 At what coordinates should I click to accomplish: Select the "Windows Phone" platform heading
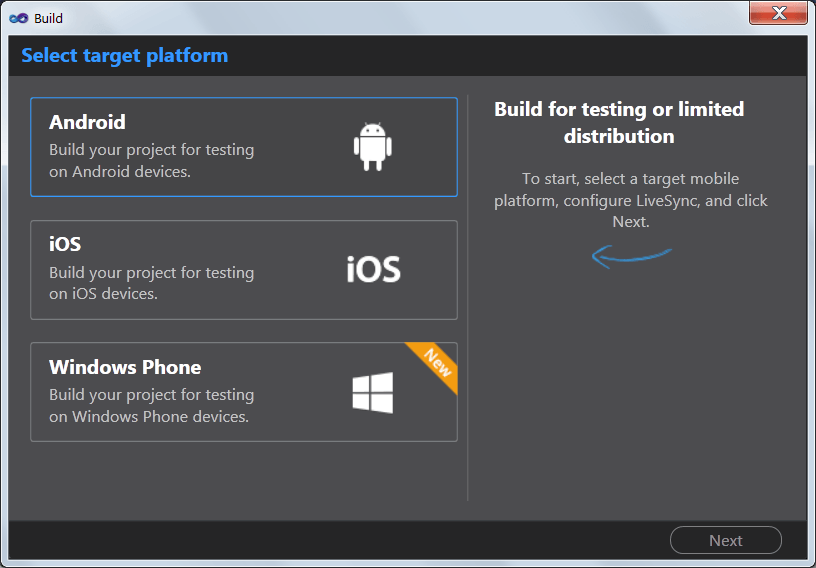click(x=125, y=367)
